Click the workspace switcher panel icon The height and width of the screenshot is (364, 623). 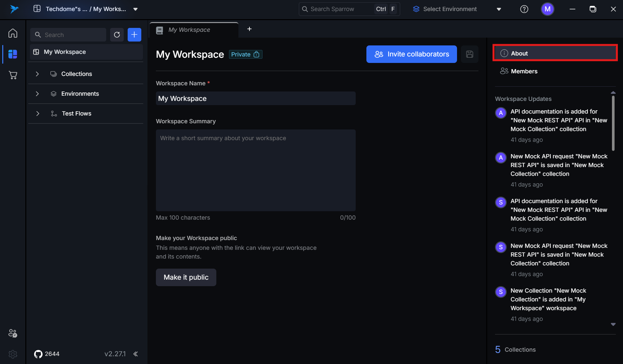click(37, 9)
